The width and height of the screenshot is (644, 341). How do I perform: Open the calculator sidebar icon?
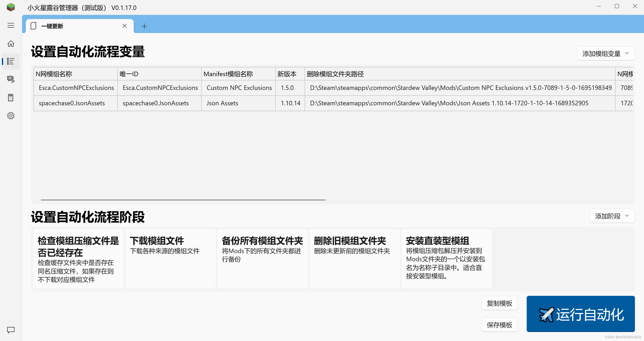(11, 97)
